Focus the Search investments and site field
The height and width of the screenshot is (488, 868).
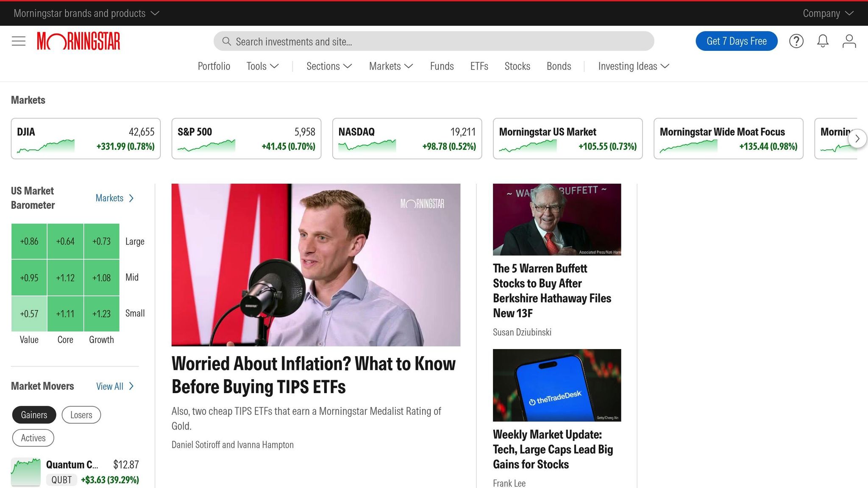coord(434,41)
